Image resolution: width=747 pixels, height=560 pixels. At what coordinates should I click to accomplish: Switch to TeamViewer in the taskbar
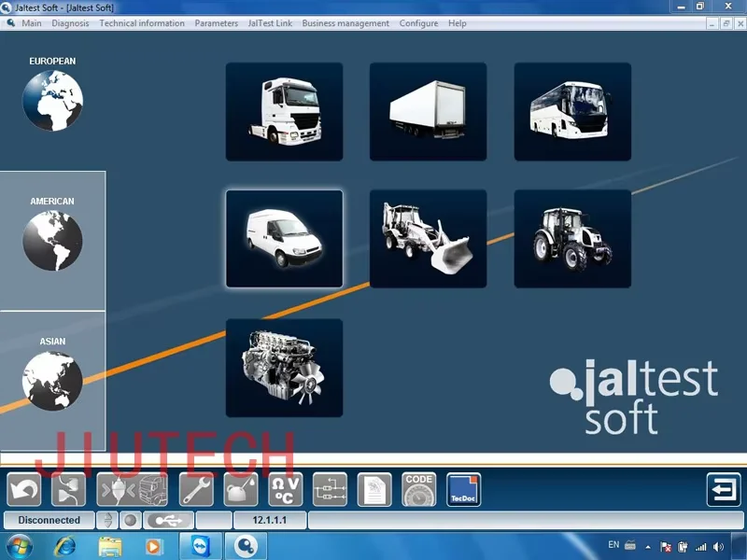pyautogui.click(x=201, y=546)
